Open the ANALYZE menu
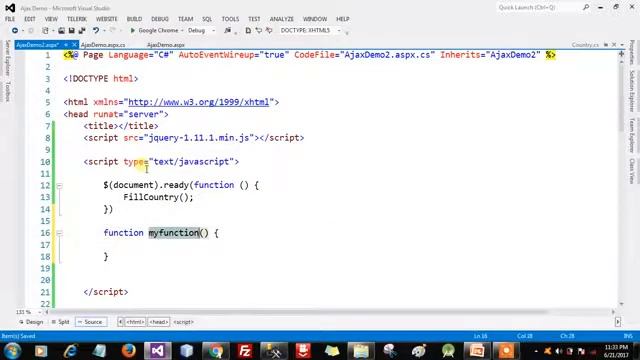The image size is (640, 360). coord(282,19)
